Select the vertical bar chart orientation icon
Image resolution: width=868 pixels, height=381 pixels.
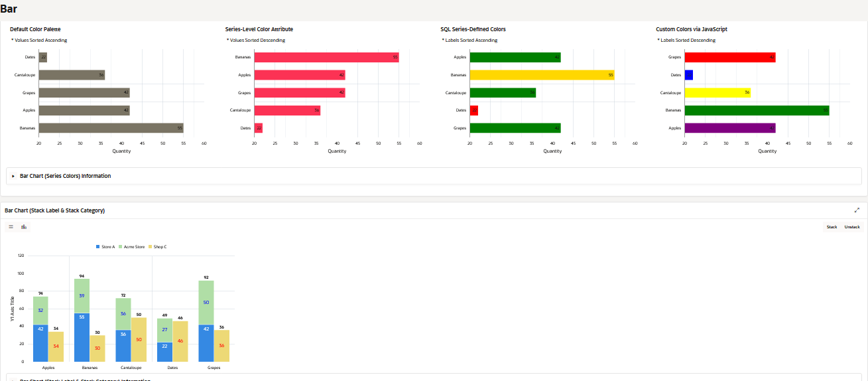(x=24, y=227)
